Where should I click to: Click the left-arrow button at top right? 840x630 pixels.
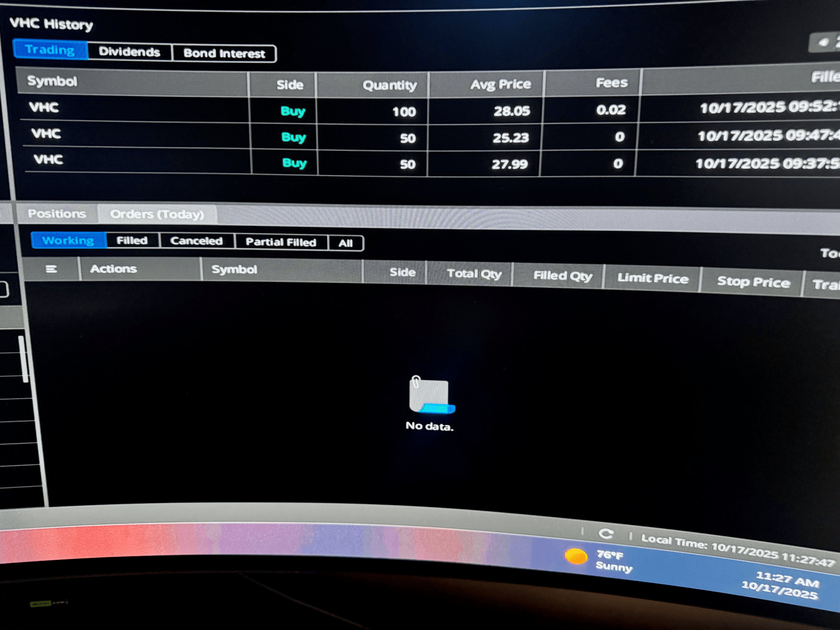point(823,43)
